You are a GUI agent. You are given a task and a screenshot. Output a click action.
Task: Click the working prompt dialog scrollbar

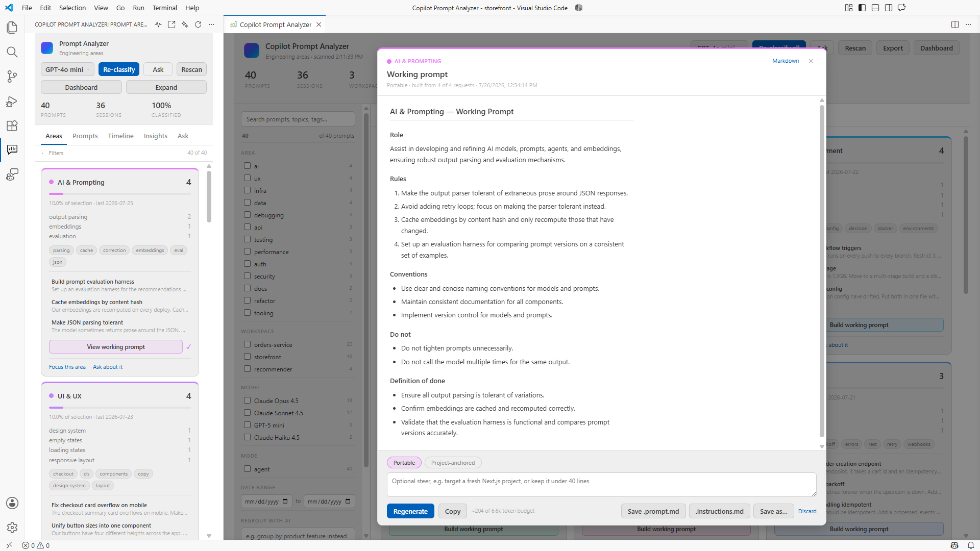[x=822, y=270]
